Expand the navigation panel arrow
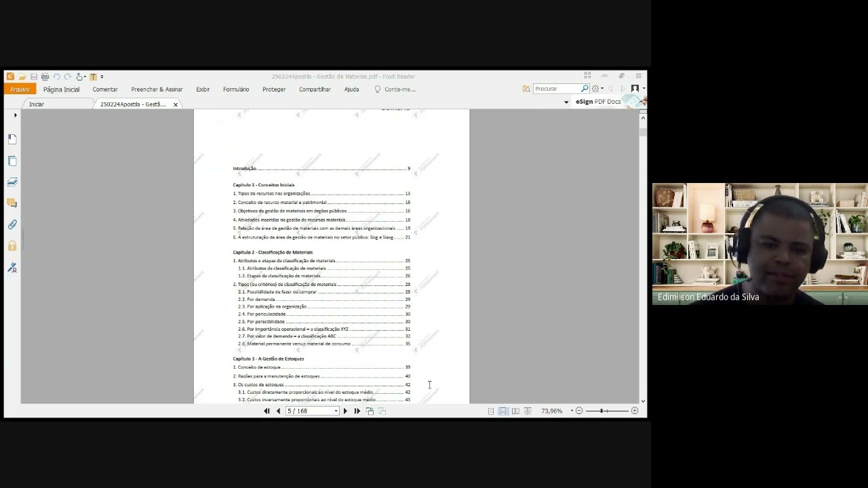The image size is (868, 488). 15,115
